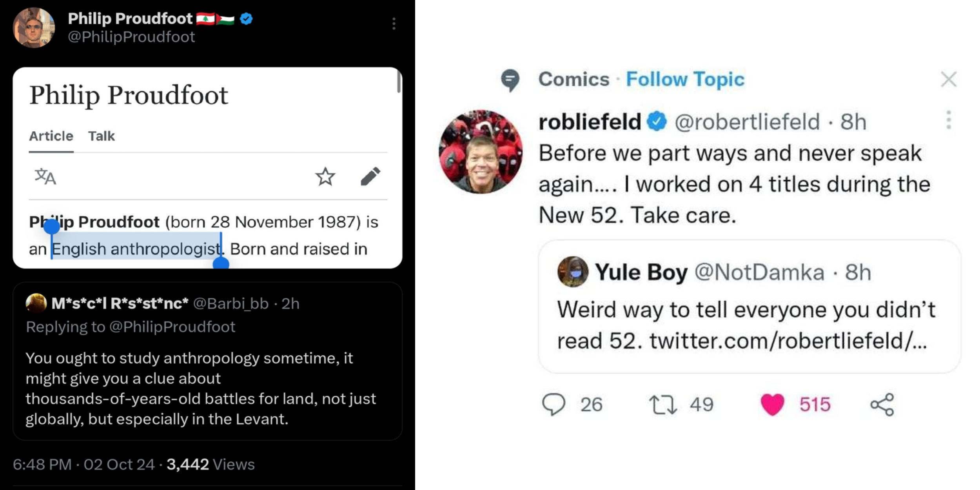
Task: Open the @PhilipProudfoot mention in the reply
Action: [172, 327]
